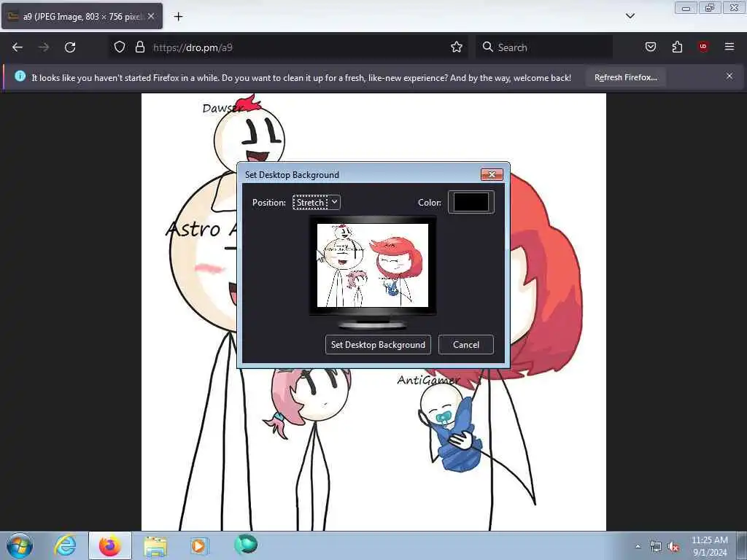
Task: Open the green round taskbar app
Action: tap(245, 544)
